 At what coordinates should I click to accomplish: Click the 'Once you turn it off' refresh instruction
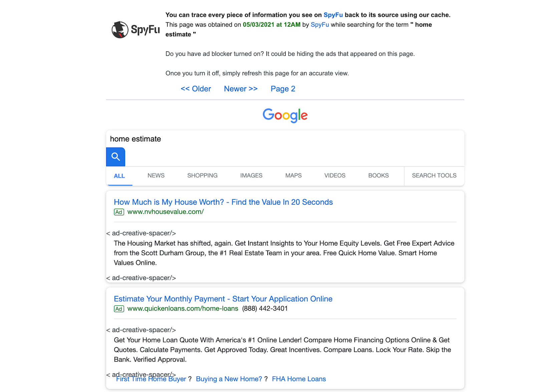point(257,73)
